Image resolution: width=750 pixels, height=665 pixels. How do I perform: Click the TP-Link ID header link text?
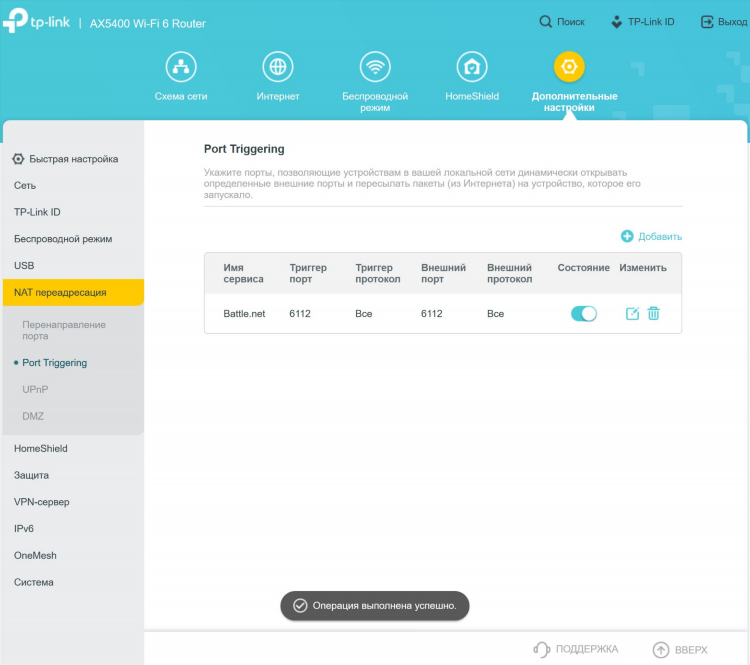pos(651,22)
